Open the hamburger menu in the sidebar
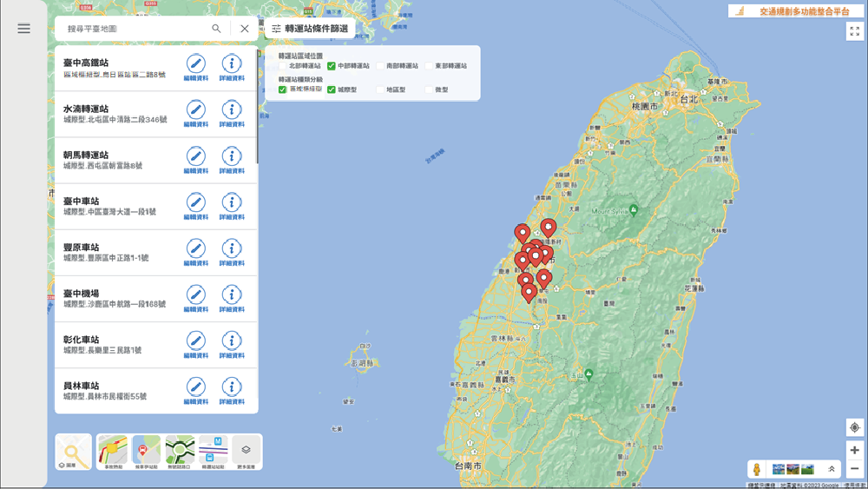This screenshot has height=489, width=868. 23,29
